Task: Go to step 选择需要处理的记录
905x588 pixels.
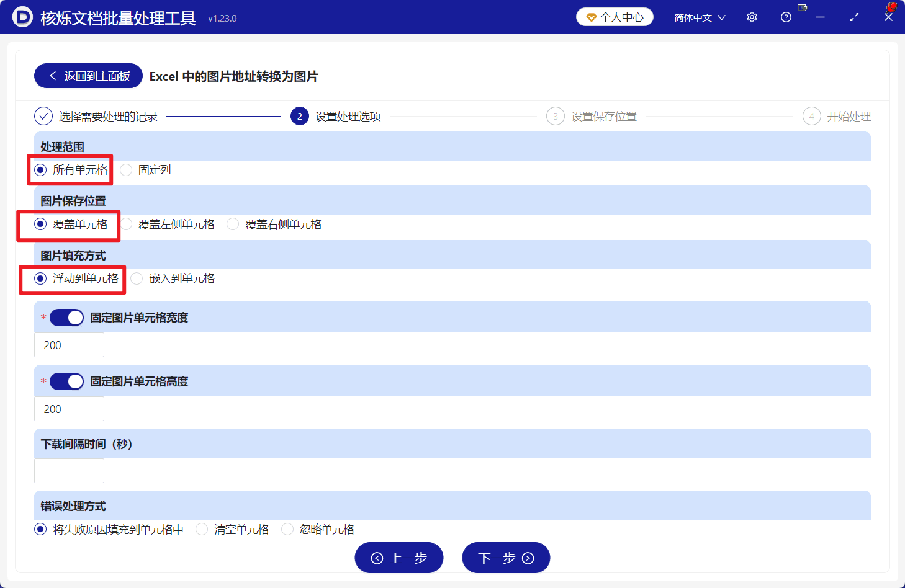Action: coord(96,116)
